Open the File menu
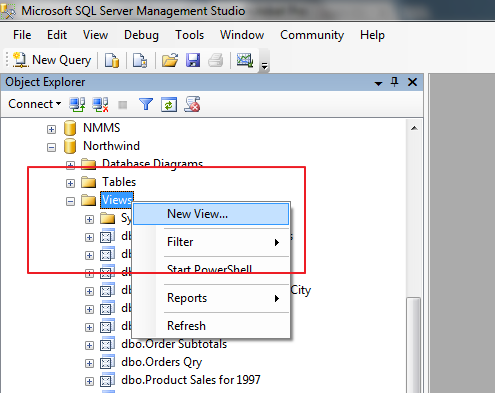 point(22,35)
